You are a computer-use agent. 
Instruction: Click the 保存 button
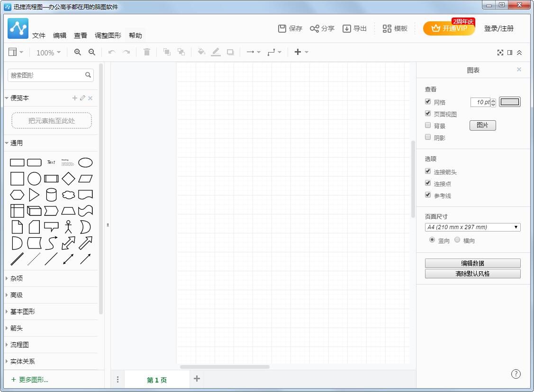[290, 28]
